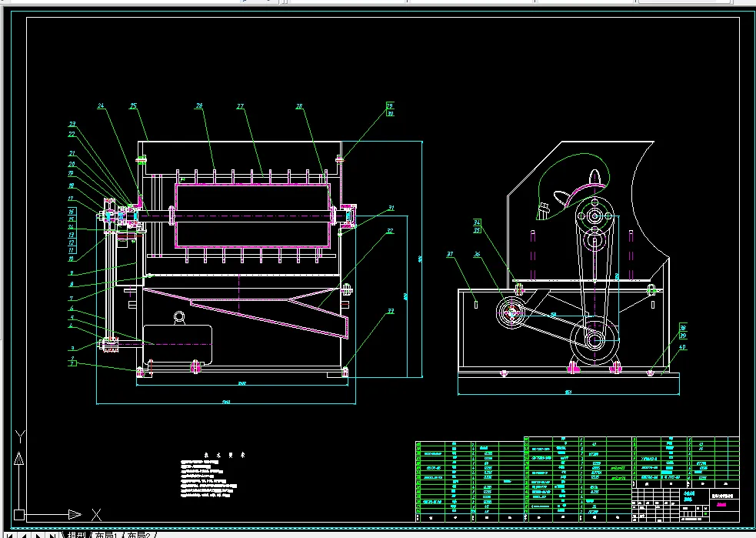Select boxed part number 34
This screenshot has height=538, width=756.
477,222
